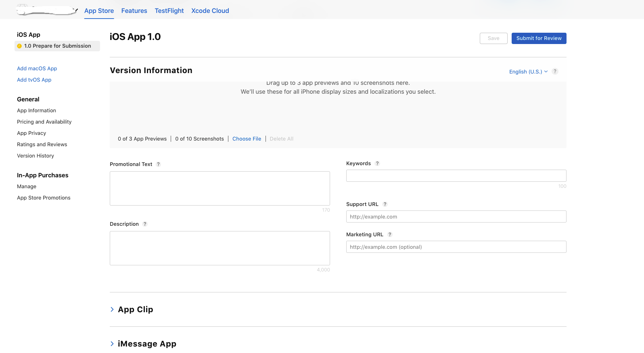Click help icon next to Support URL
644x353 pixels.
click(385, 204)
